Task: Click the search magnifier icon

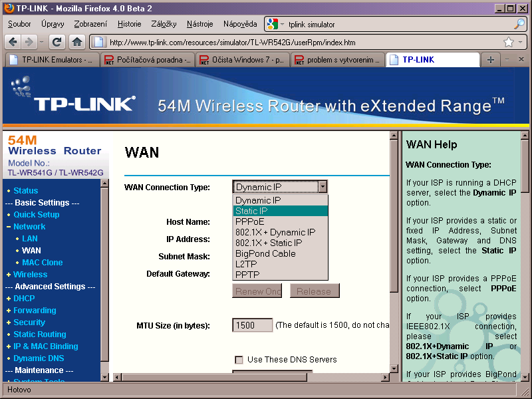Action: (x=519, y=24)
